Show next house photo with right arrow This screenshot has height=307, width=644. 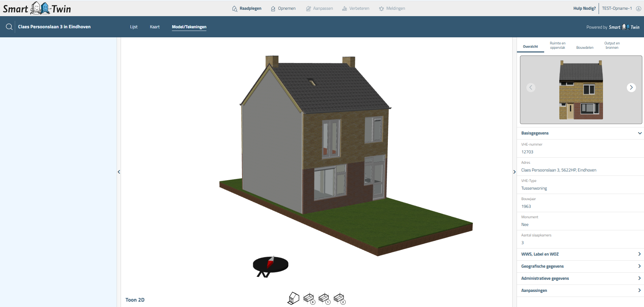coord(631,87)
